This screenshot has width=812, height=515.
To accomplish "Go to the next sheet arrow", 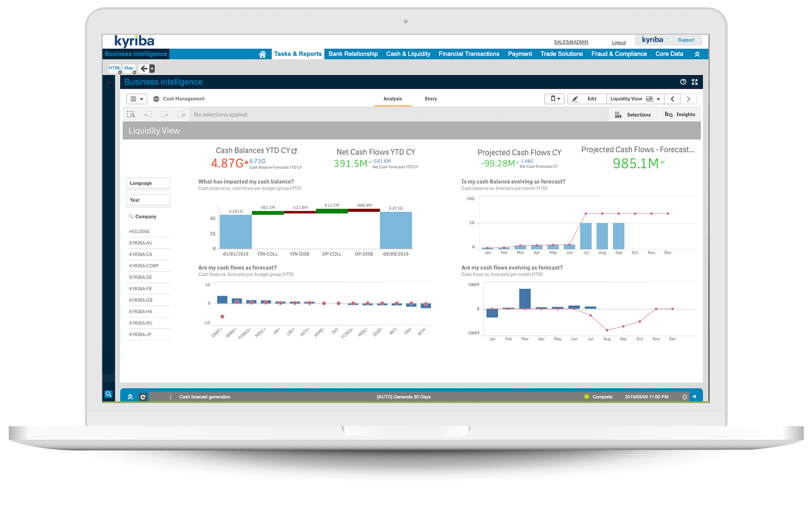I will [x=688, y=99].
